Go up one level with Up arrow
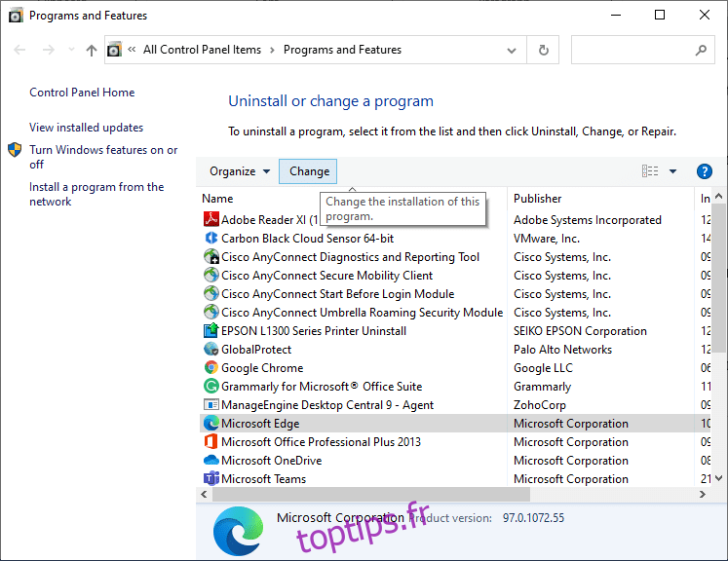 [x=92, y=51]
